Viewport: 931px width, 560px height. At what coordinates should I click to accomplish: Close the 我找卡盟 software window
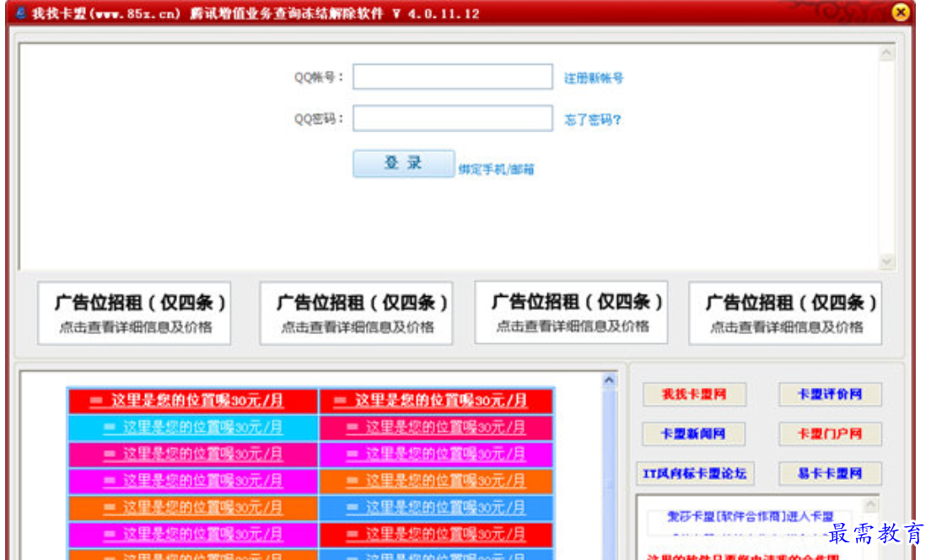900,12
